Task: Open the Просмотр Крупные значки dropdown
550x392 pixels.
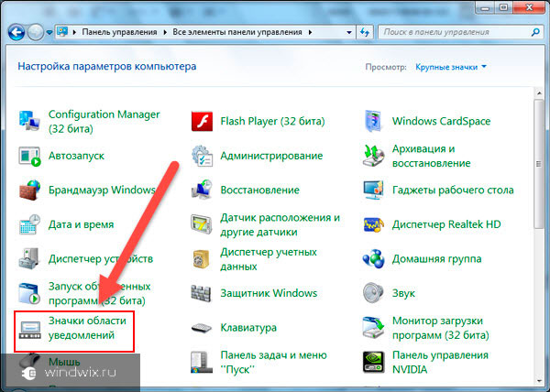Action: coord(451,67)
